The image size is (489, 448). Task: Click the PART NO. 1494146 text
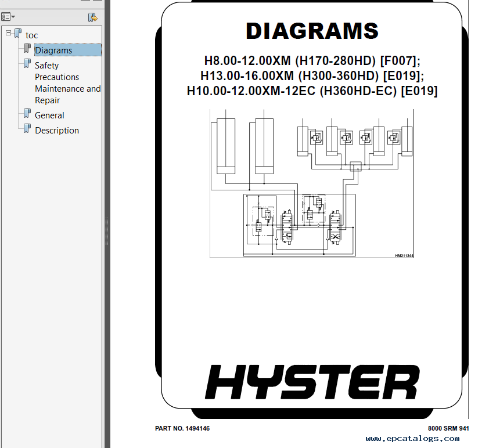[182, 428]
